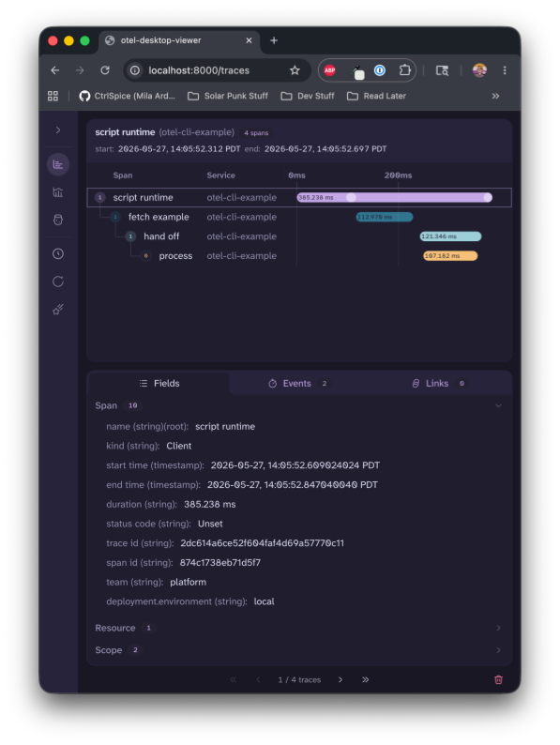
Task: Click the child-count badge next to process
Action: [145, 256]
